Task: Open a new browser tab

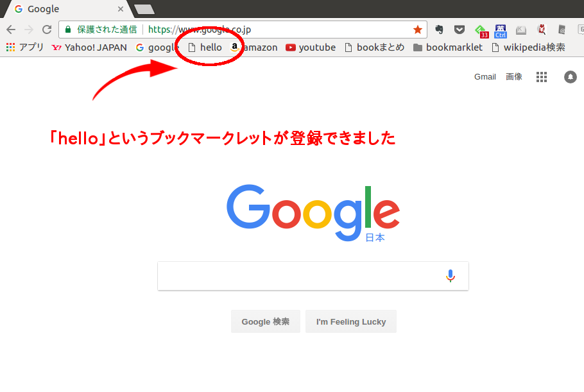Action: pyautogui.click(x=144, y=10)
